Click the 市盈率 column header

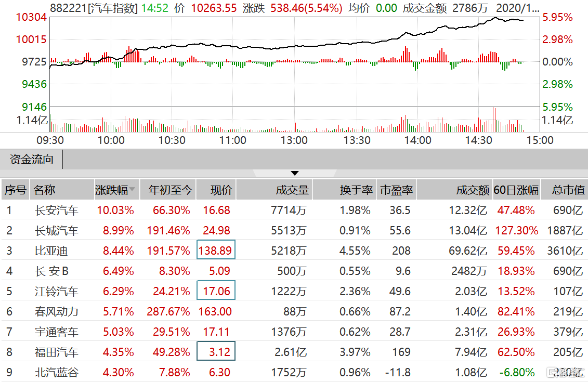pos(396,190)
